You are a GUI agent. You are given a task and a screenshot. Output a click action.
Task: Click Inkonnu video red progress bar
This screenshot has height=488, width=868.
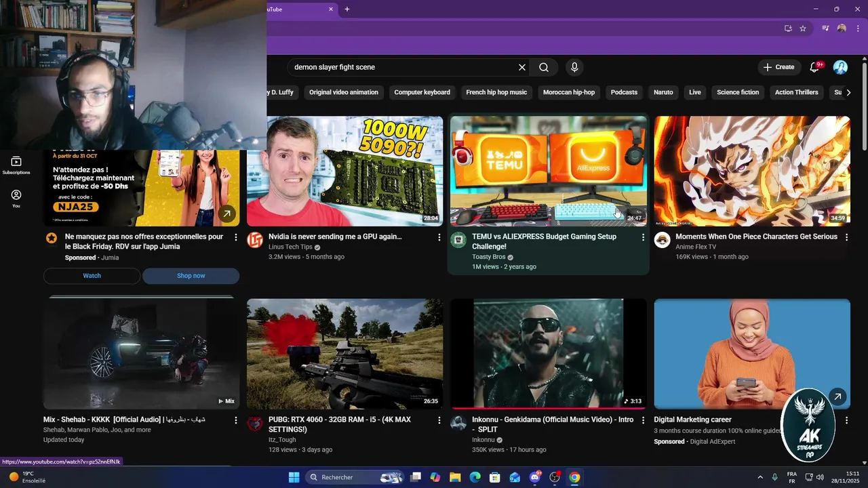[548, 409]
